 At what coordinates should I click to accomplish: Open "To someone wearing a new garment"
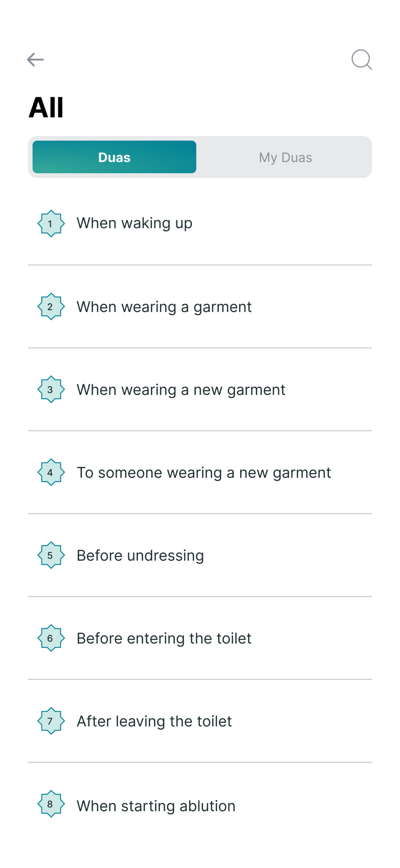pos(204,473)
